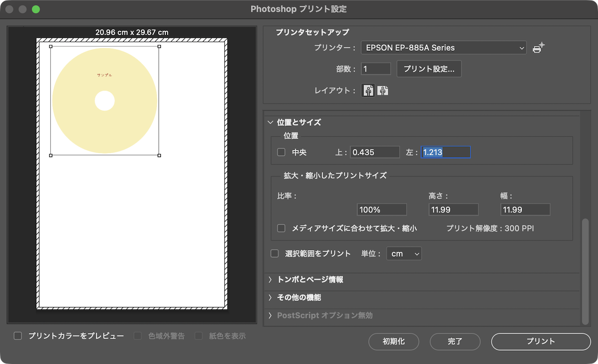Collapse the 位置とサイズ section

click(x=271, y=122)
